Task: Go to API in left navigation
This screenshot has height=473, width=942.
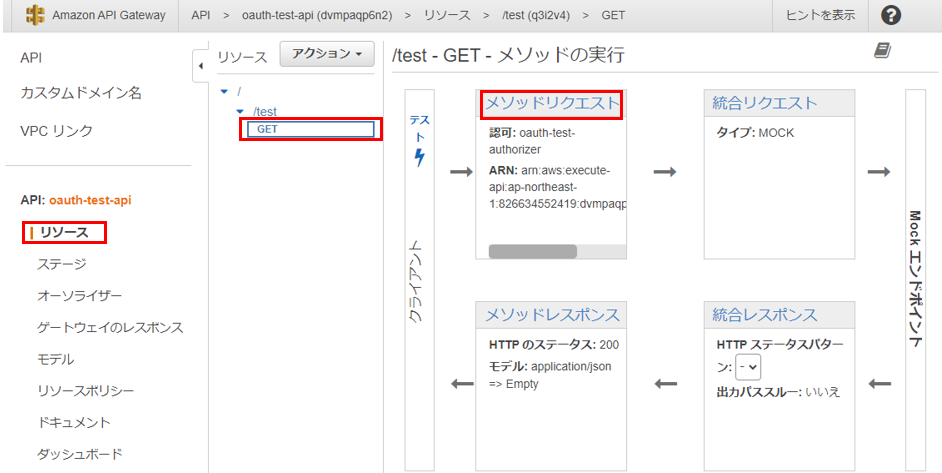Action: [31, 58]
